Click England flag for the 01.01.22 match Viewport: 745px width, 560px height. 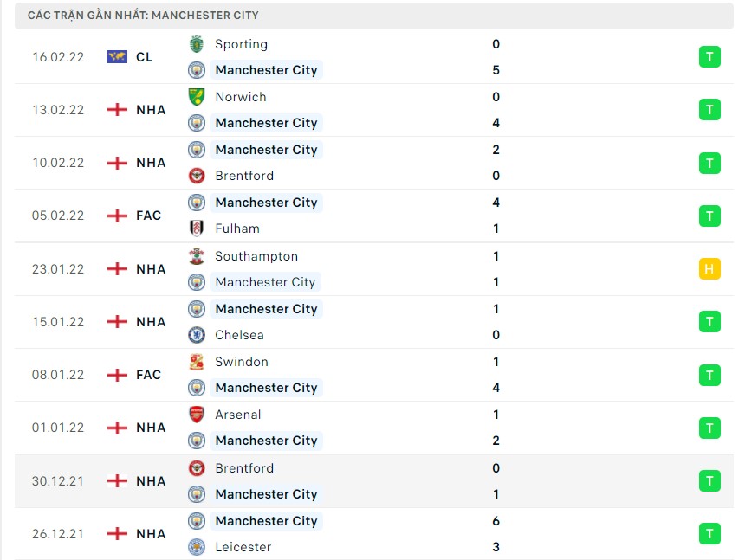pyautogui.click(x=117, y=428)
